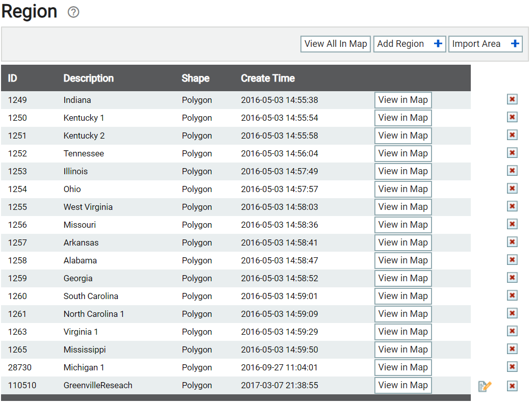Viewport: 532px width, 404px height.
Task: View Kentucky 1 in map
Action: 403,118
